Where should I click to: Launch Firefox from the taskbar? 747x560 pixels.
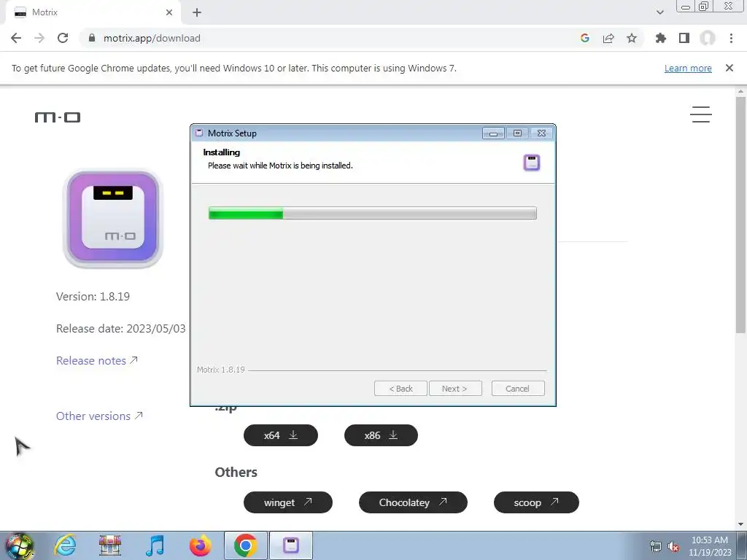pos(200,545)
